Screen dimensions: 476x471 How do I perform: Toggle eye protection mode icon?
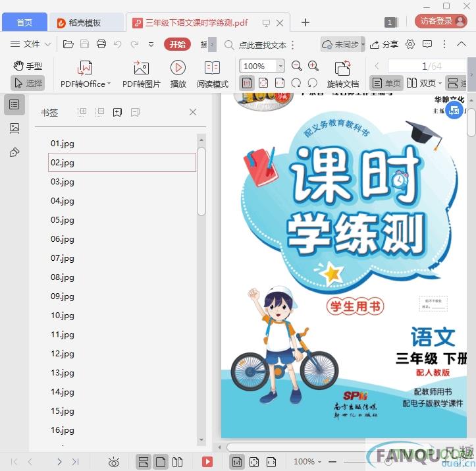coord(114,462)
